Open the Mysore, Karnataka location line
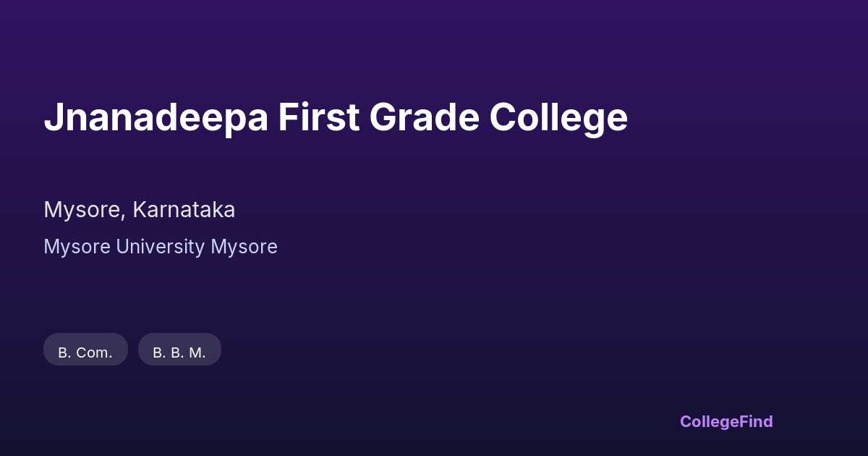The image size is (868, 456). click(x=139, y=210)
